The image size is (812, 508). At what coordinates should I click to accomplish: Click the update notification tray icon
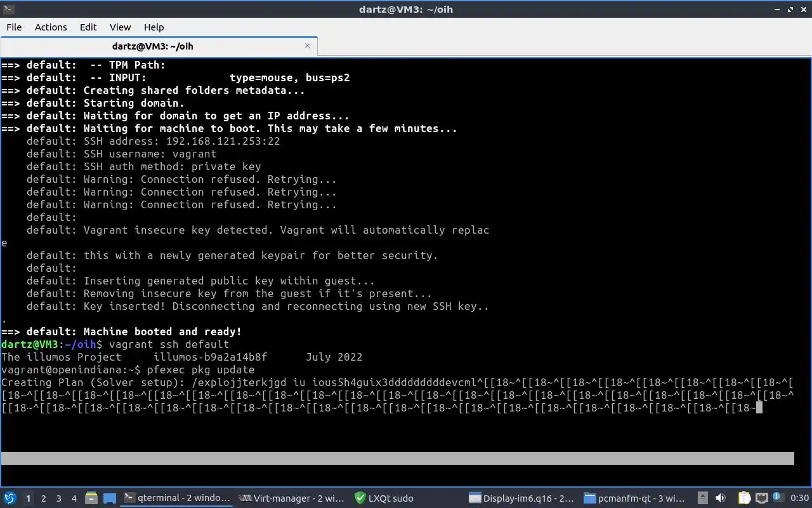pyautogui.click(x=777, y=498)
